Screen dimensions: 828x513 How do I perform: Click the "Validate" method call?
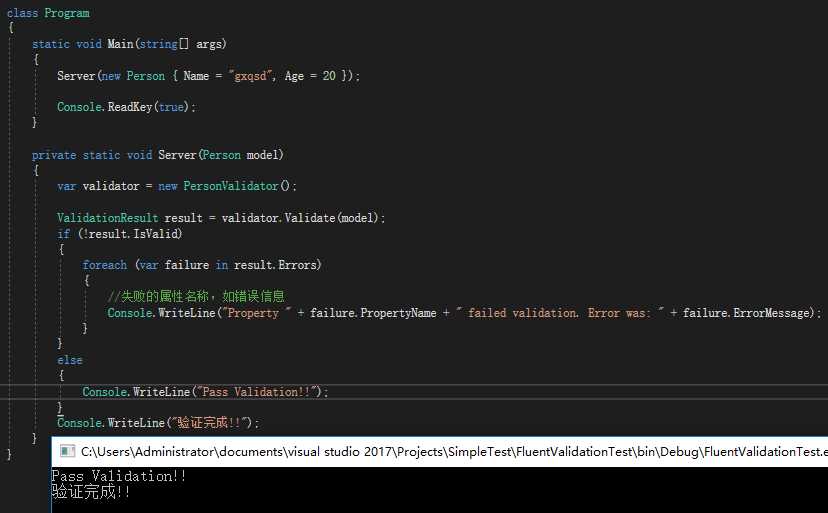point(310,218)
